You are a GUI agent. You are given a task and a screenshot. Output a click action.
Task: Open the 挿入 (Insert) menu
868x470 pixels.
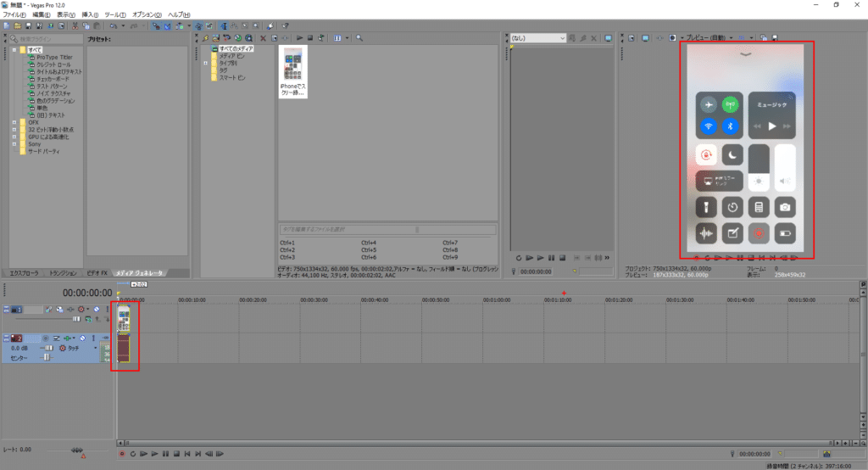(89, 14)
